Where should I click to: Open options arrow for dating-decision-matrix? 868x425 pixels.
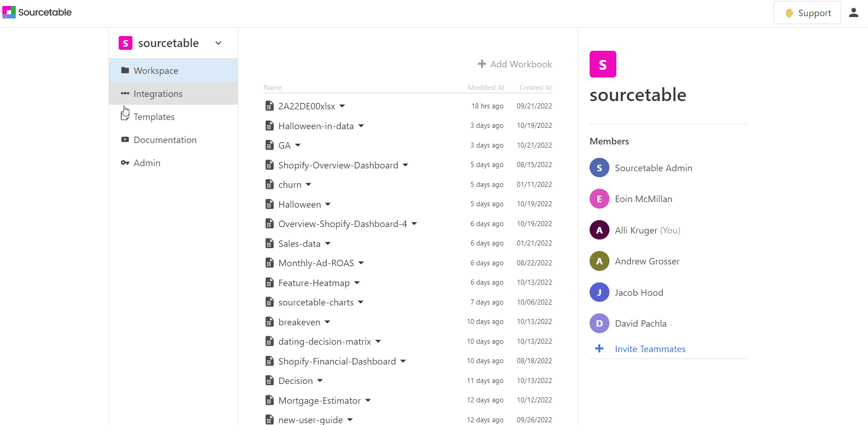378,341
